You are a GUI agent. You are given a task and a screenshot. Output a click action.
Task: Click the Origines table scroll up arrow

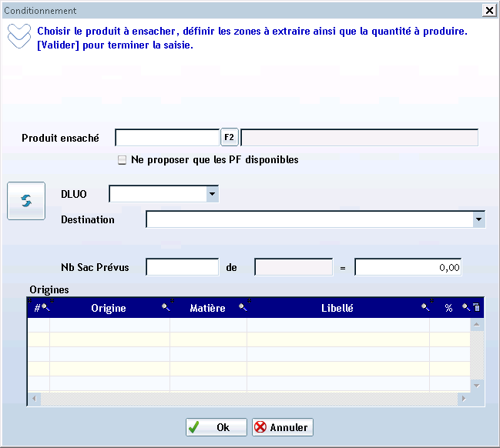pos(477,324)
